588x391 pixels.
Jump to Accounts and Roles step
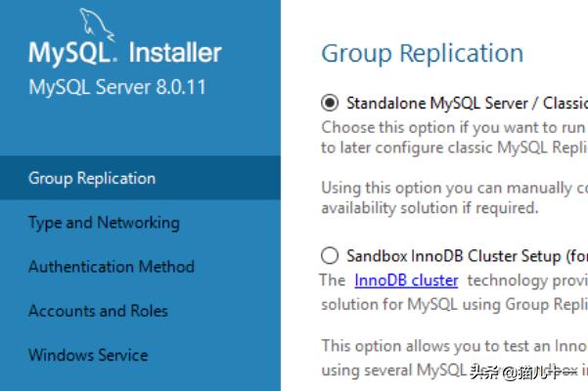coord(98,311)
